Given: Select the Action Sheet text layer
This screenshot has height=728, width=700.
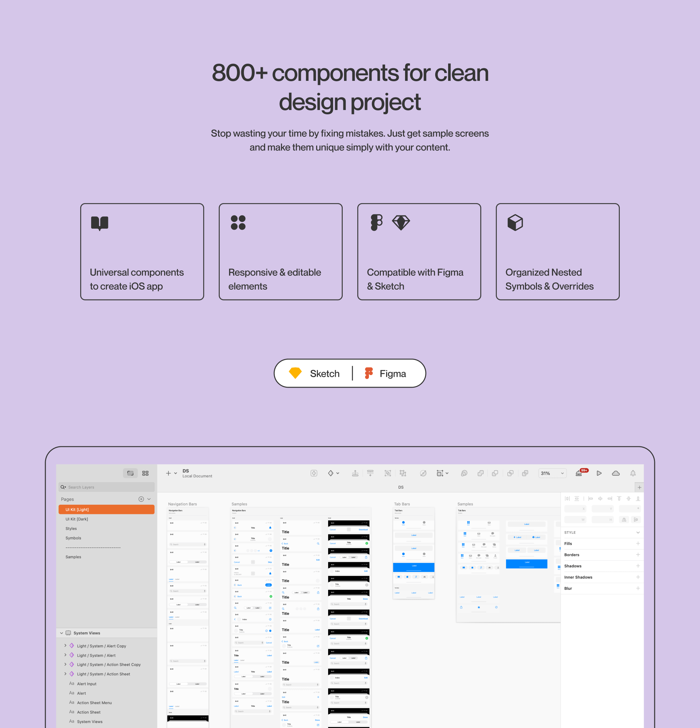Looking at the screenshot, I should tap(89, 712).
